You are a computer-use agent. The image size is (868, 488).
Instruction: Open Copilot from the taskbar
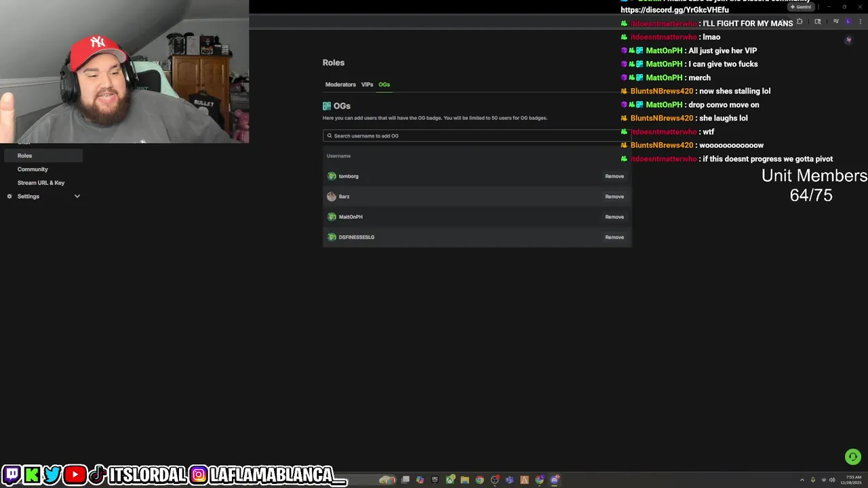click(420, 480)
